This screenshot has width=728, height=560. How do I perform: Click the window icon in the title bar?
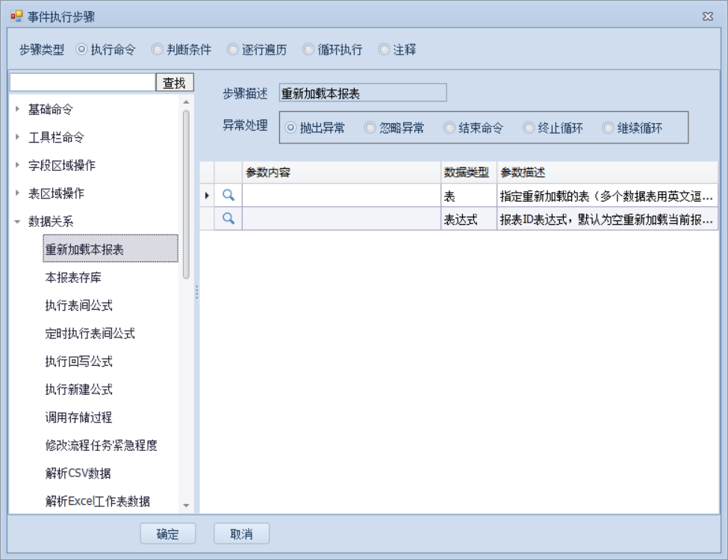[16, 16]
